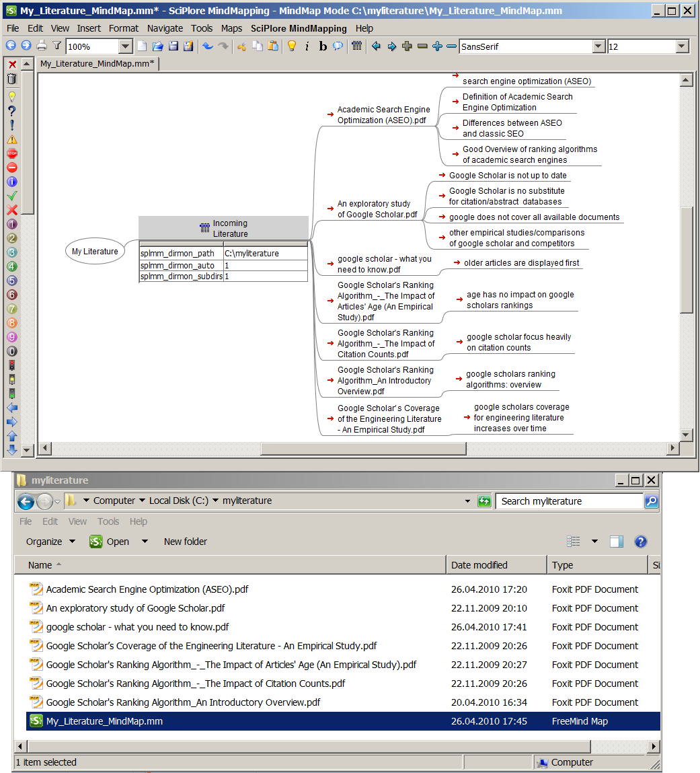Open the Tools menu in Explorer window
The image size is (700, 773).
108,521
